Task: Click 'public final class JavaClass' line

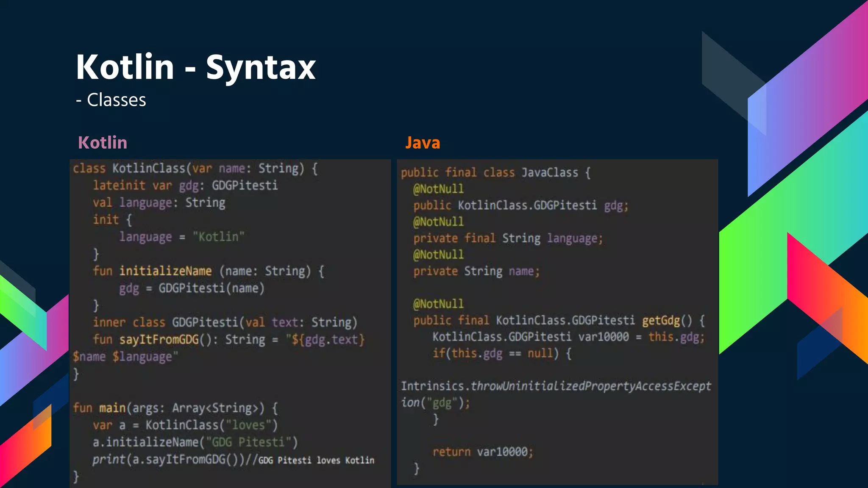Action: click(x=495, y=173)
